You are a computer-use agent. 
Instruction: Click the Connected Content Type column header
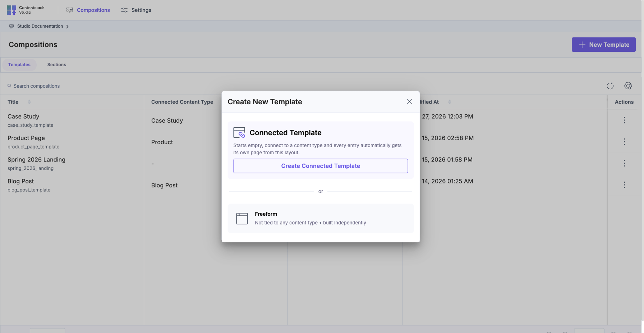pyautogui.click(x=182, y=102)
